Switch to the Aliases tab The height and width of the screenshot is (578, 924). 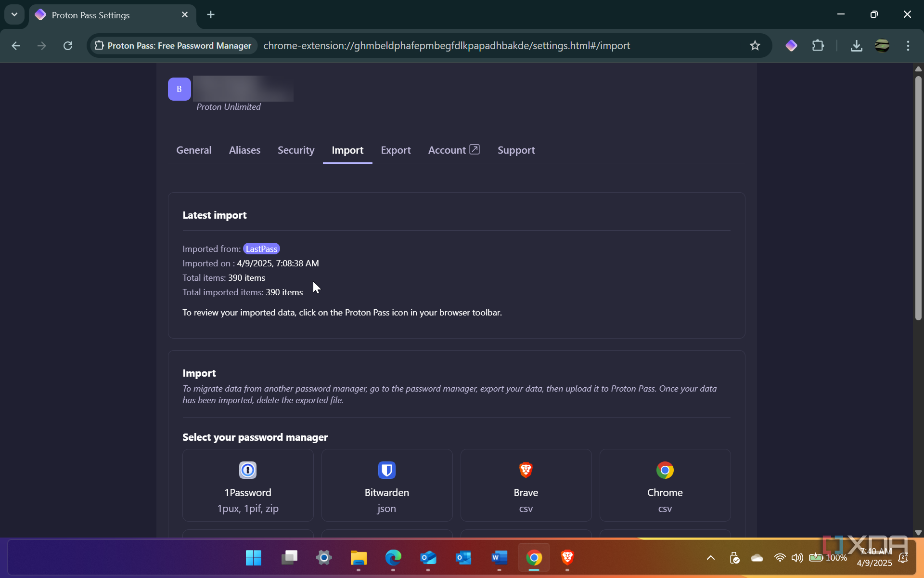[244, 150]
